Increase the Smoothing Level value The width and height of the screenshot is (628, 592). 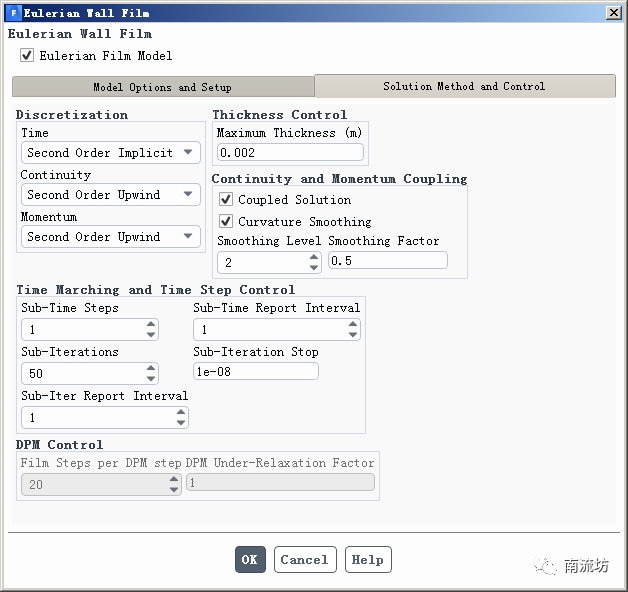coord(314,257)
